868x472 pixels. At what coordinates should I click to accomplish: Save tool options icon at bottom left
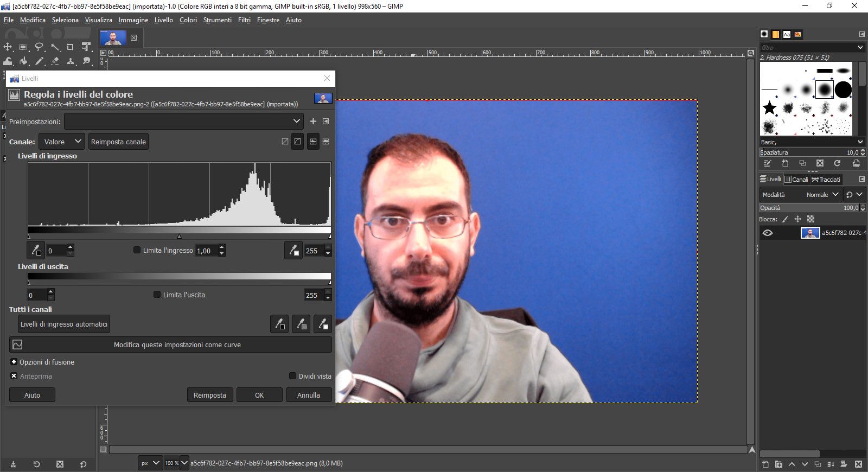coord(13,464)
